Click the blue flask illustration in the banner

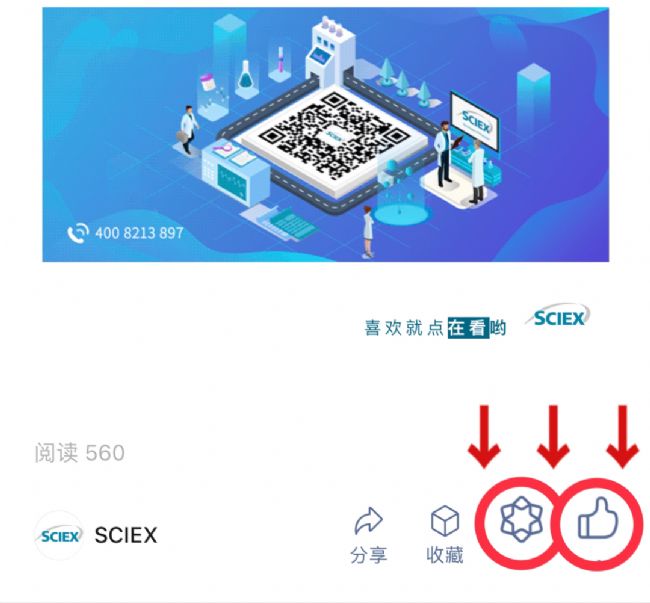point(245,75)
